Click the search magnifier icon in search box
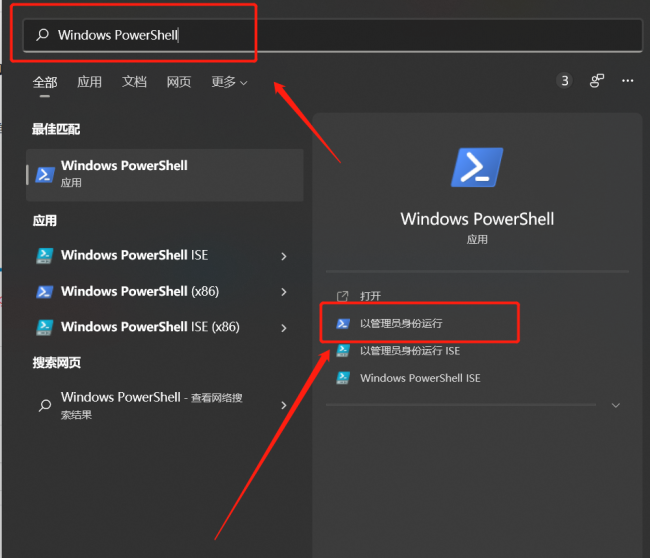The height and width of the screenshot is (558, 650). [x=43, y=35]
